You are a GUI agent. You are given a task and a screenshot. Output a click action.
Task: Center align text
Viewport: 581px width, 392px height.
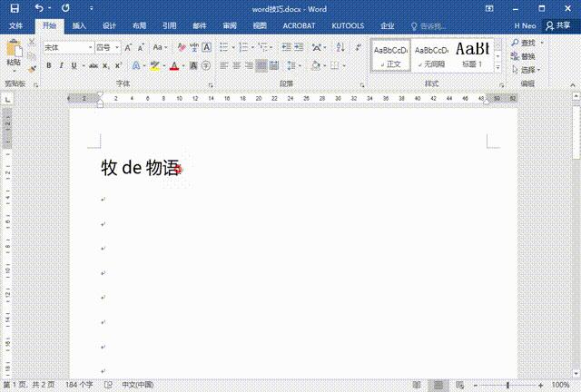tap(236, 66)
